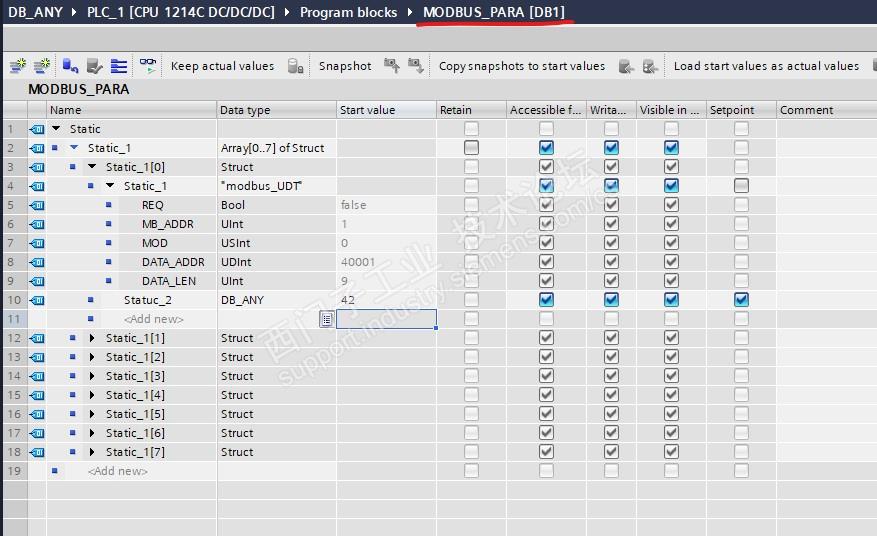Click database lock icon beside Keep actual values
Screen dimensions: 877x536
[x=295, y=66]
